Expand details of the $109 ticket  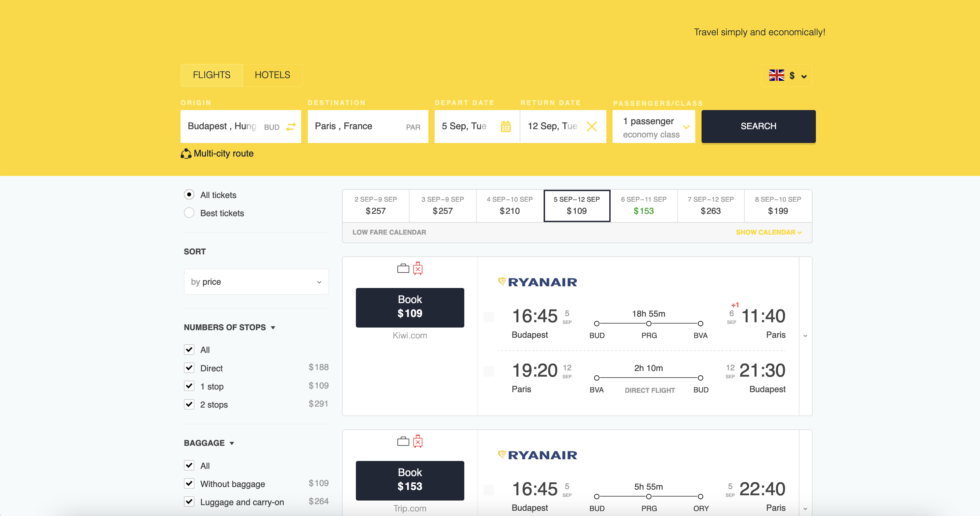coord(805,336)
